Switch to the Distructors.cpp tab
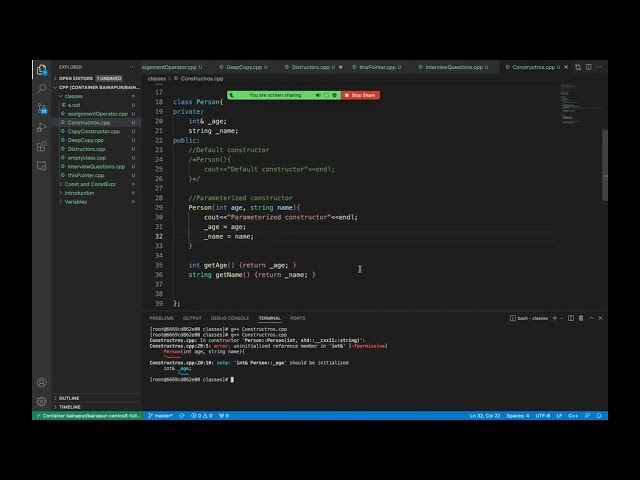This screenshot has height=480, width=640. click(x=313, y=67)
